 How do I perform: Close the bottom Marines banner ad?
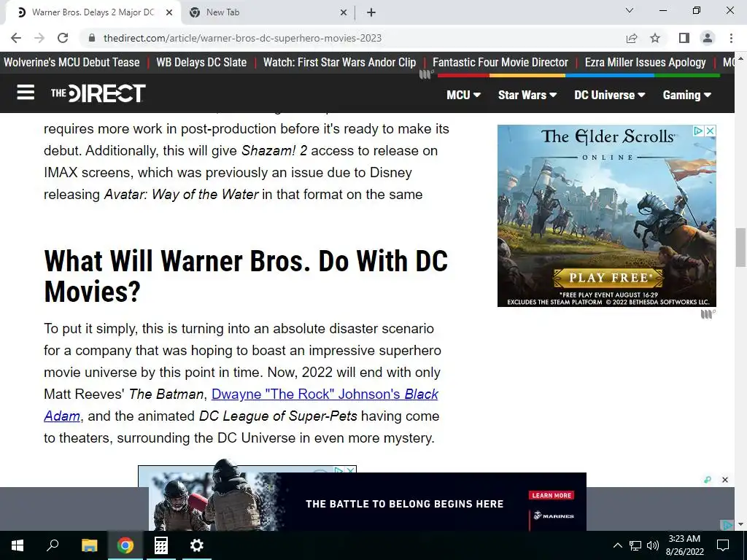click(x=725, y=480)
